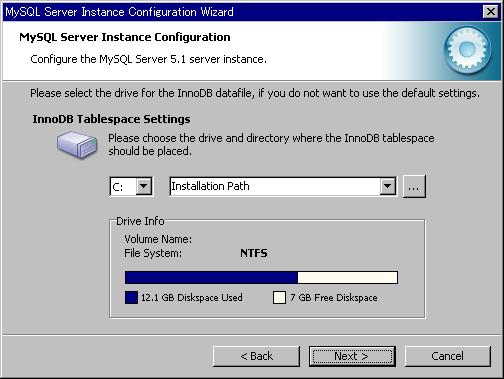Click the NTFS file system value
This screenshot has height=379, width=504.
coord(254,253)
